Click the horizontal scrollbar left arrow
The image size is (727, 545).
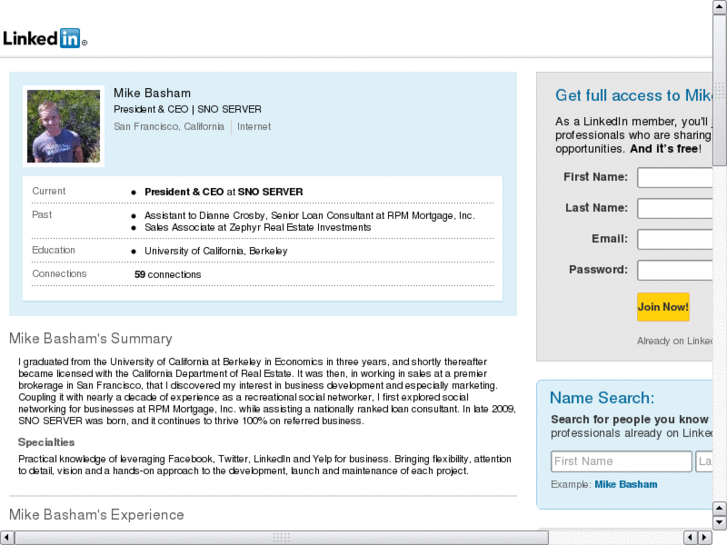(x=7, y=537)
